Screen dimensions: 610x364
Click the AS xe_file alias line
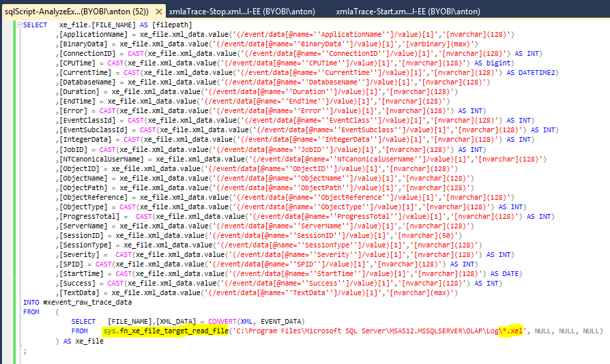point(79,341)
